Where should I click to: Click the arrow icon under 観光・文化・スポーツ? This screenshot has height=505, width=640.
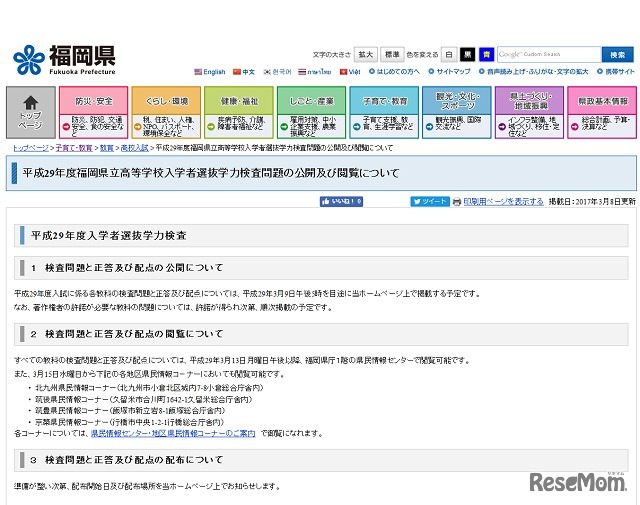click(x=429, y=127)
